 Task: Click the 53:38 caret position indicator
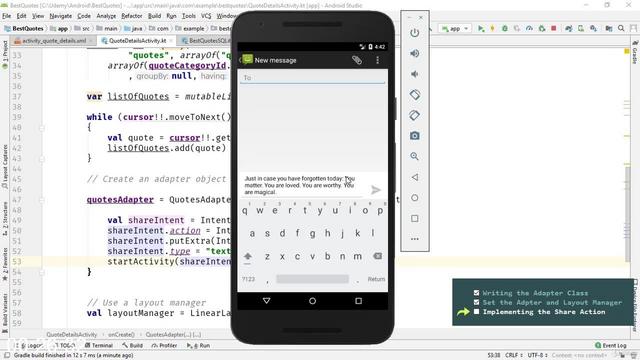pos(494,355)
